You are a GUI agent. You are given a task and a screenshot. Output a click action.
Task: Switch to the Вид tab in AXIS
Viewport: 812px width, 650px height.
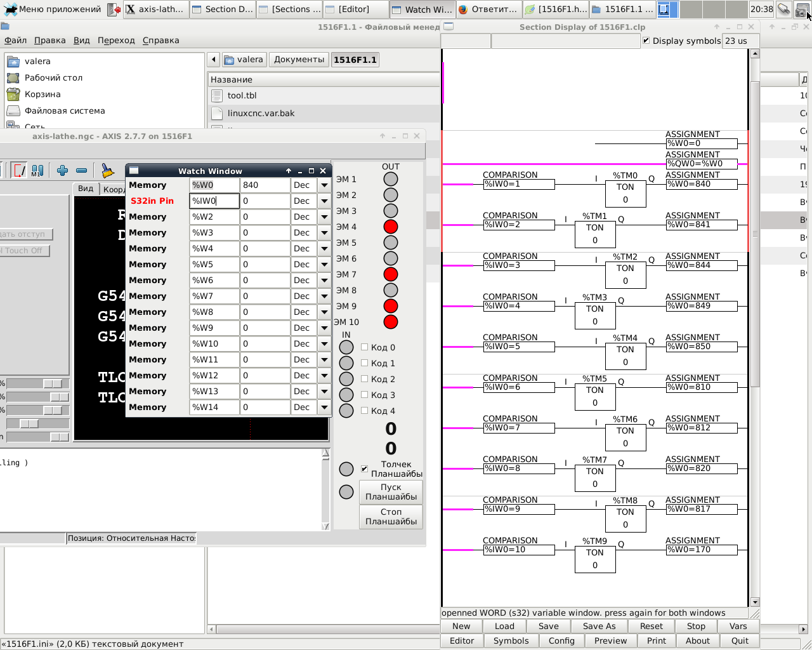click(x=86, y=189)
